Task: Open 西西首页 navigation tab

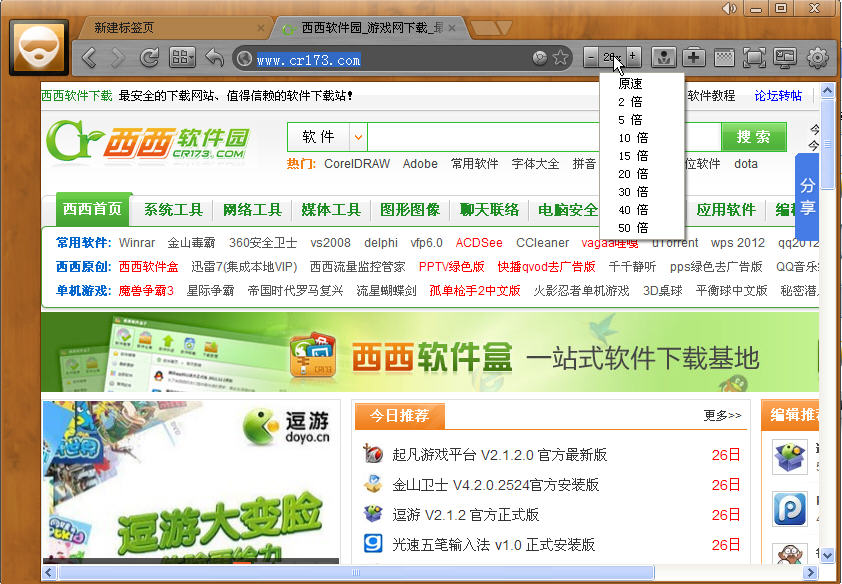Action: pos(93,209)
